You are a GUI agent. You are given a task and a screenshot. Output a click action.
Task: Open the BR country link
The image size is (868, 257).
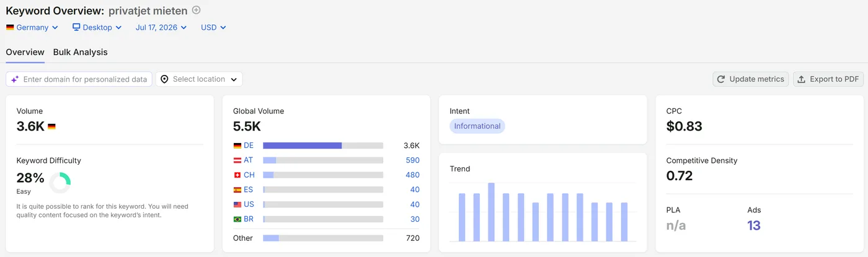[x=249, y=219]
